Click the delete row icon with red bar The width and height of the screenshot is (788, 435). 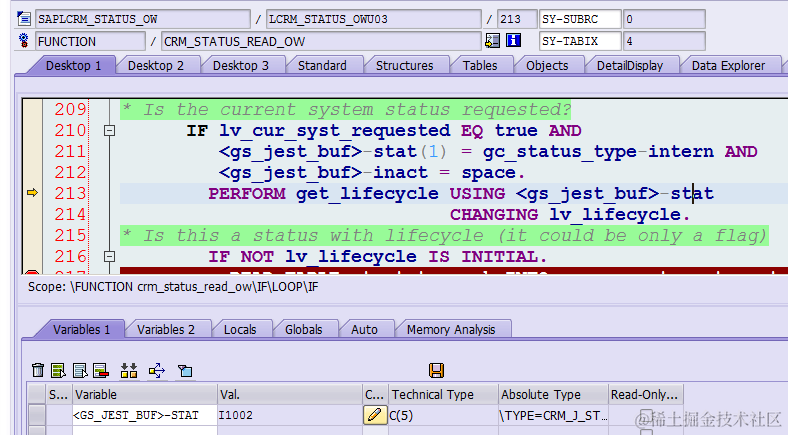(101, 371)
